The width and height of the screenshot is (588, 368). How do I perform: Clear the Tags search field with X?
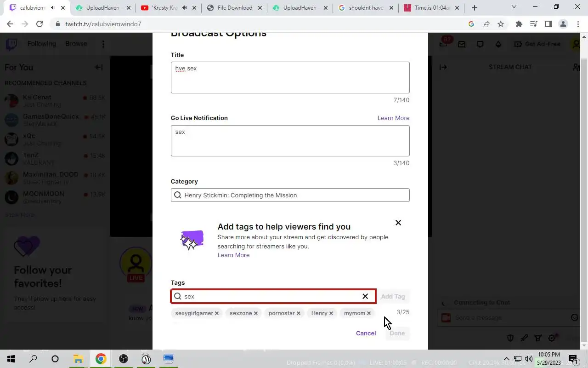point(365,296)
